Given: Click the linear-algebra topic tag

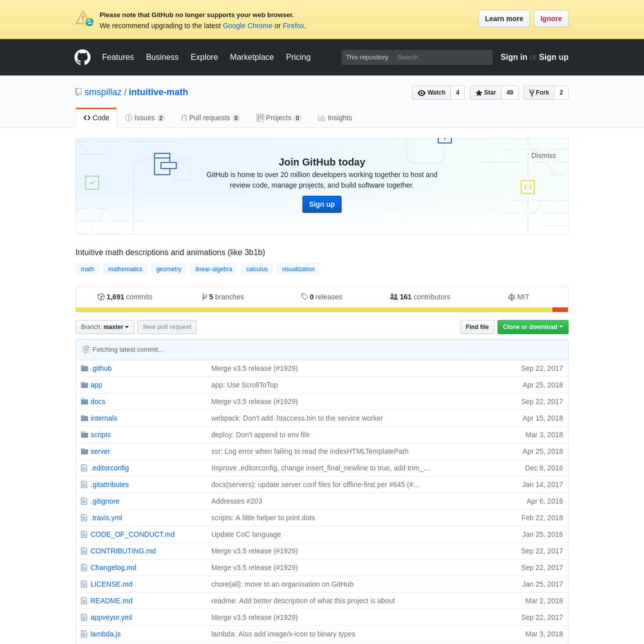Looking at the screenshot, I should click(214, 269).
